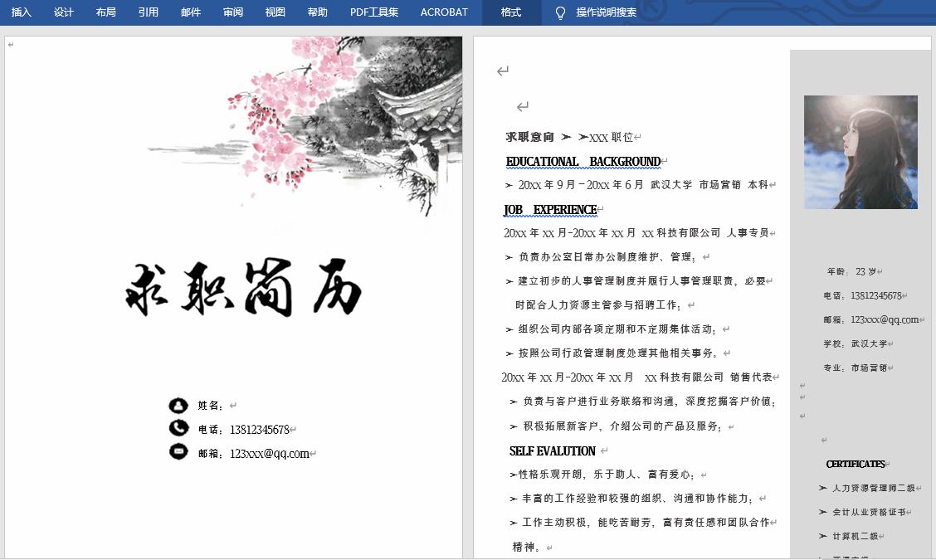Image resolution: width=936 pixels, height=560 pixels.
Task: Click the 引用 ribbon tab
Action: tap(148, 12)
